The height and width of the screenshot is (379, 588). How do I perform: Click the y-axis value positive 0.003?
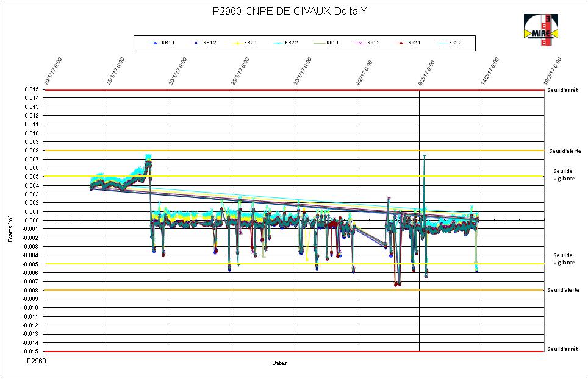point(32,194)
